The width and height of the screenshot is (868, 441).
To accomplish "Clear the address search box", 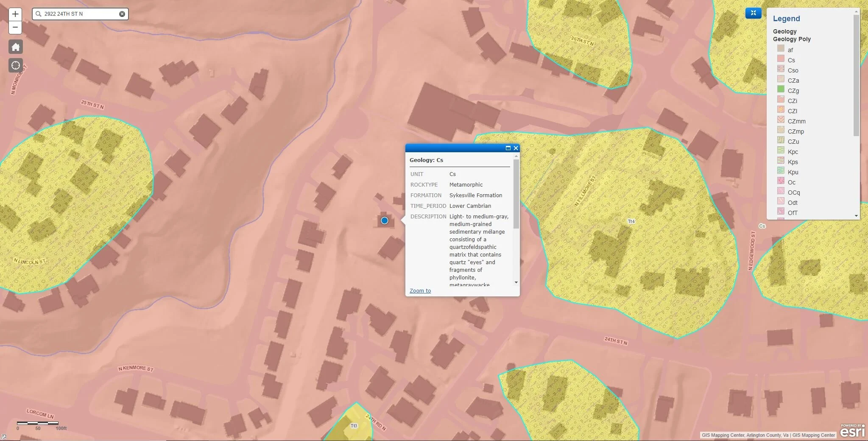I will pyautogui.click(x=122, y=14).
